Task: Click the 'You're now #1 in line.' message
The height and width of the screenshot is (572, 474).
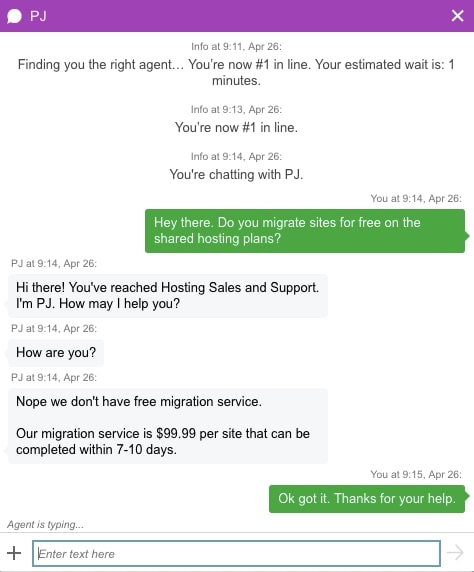Action: (x=236, y=127)
